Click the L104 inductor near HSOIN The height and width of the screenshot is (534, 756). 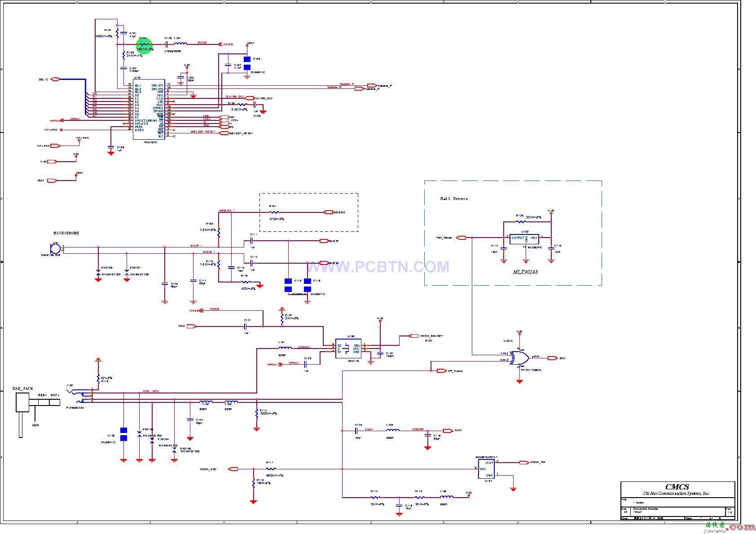[x=181, y=44]
